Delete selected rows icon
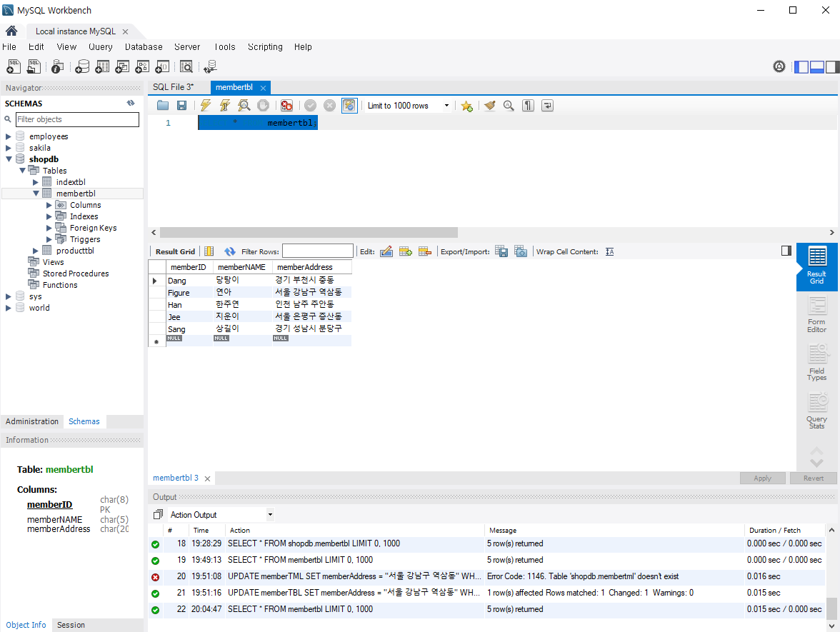Image resolution: width=840 pixels, height=632 pixels. [x=425, y=251]
